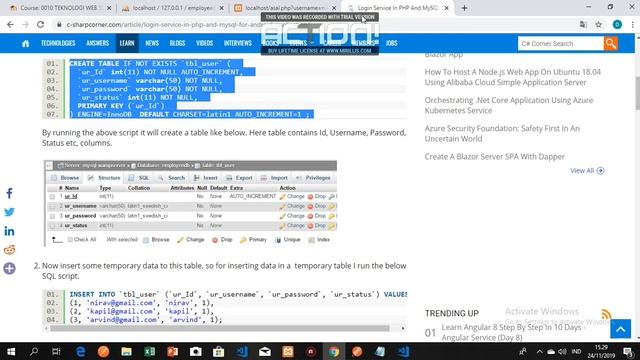Share article on Reddit
Image resolution: width=640 pixels, height=360 pixels.
click(9, 250)
